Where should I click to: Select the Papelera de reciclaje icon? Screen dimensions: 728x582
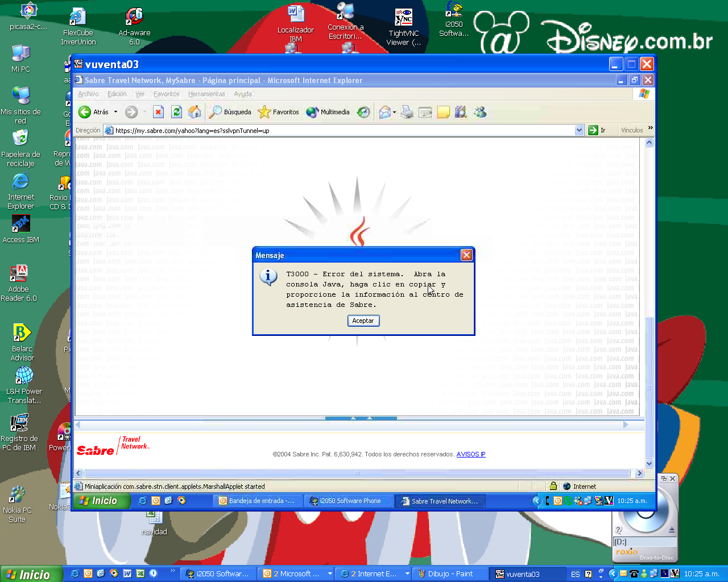pyautogui.click(x=20, y=148)
